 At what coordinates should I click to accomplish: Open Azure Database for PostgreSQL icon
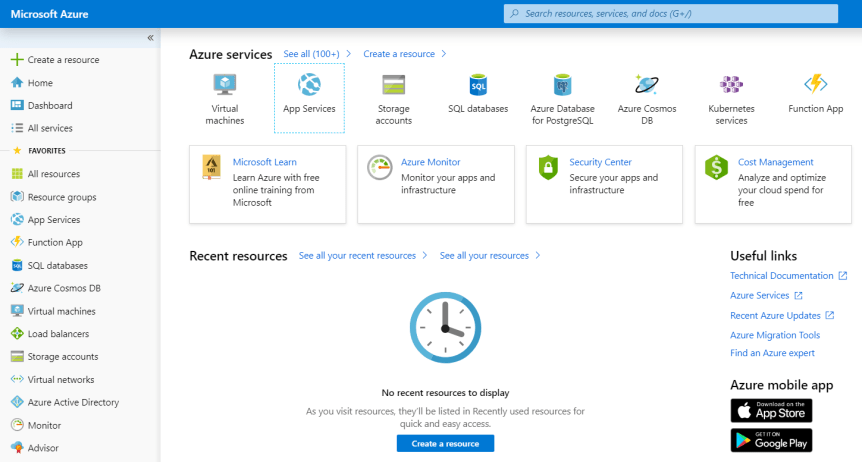pos(562,85)
